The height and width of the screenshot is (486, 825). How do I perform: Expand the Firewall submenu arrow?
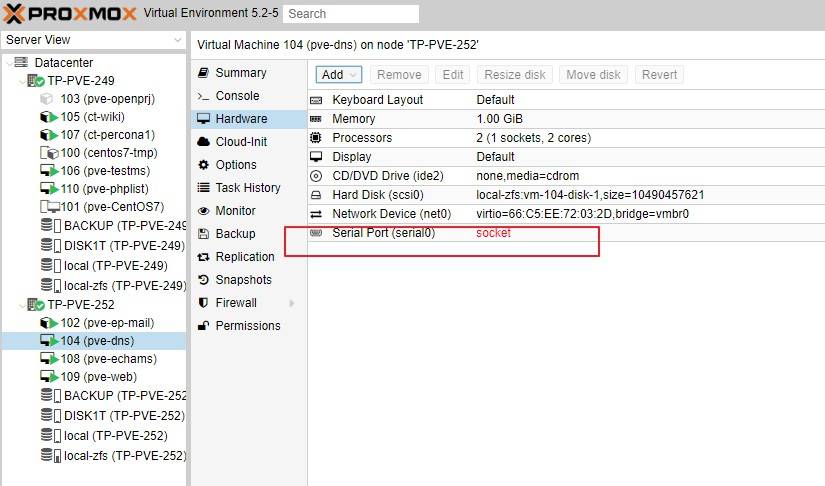tap(291, 303)
